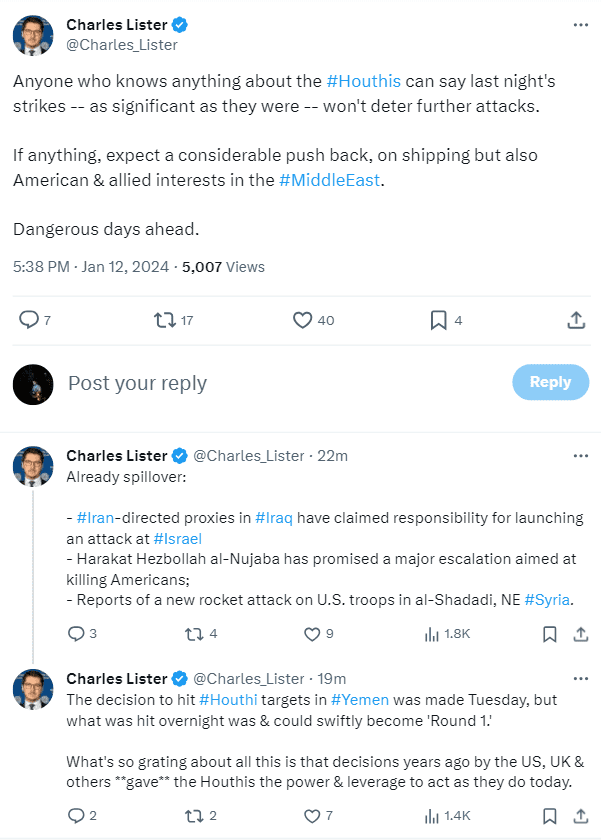View analytics of the 1.8K views reply
601x840 pixels.
(433, 634)
